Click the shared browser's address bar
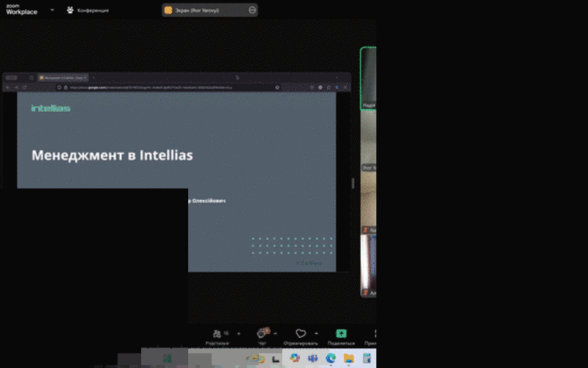Image resolution: width=588 pixels, height=368 pixels. point(169,87)
